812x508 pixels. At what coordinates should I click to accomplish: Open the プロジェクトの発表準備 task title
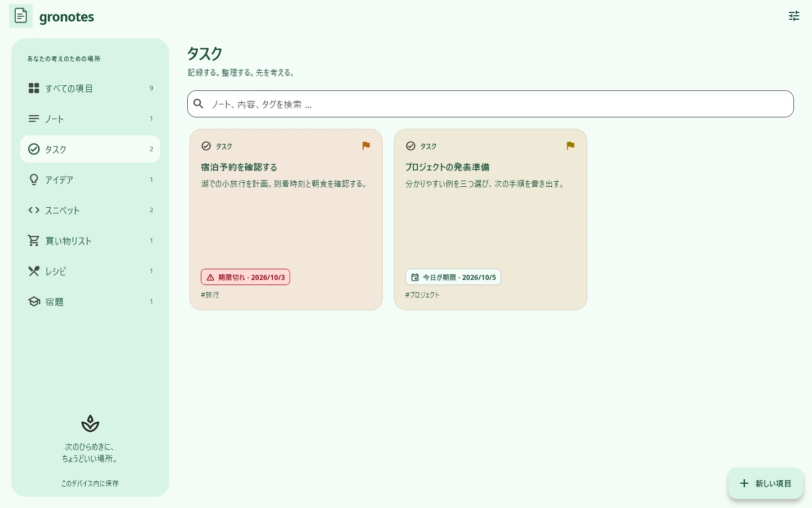tap(447, 167)
